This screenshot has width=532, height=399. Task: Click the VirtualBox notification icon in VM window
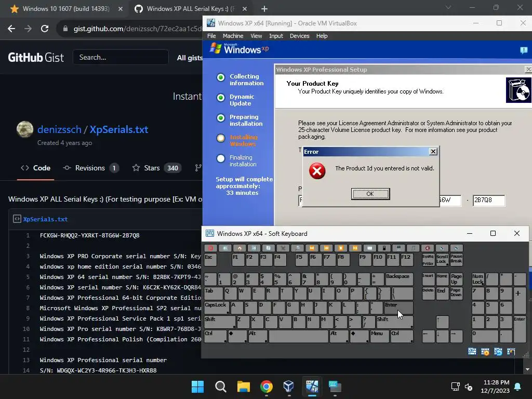tap(524, 50)
